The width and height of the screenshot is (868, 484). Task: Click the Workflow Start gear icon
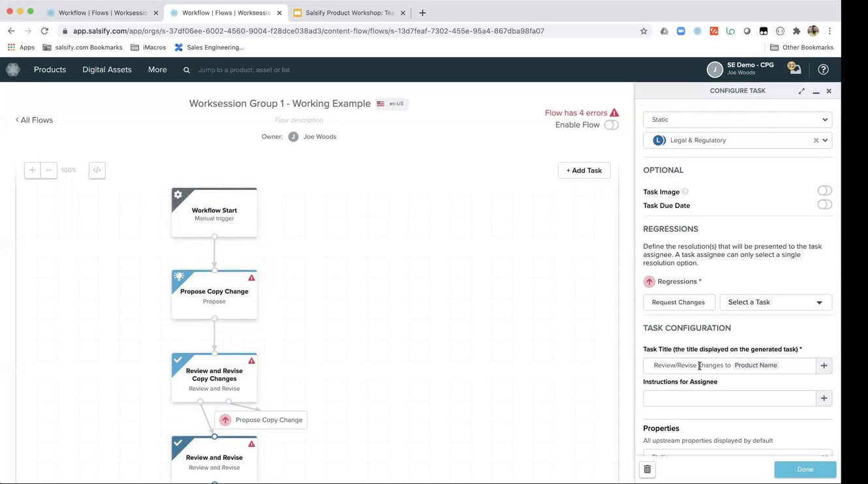point(178,194)
